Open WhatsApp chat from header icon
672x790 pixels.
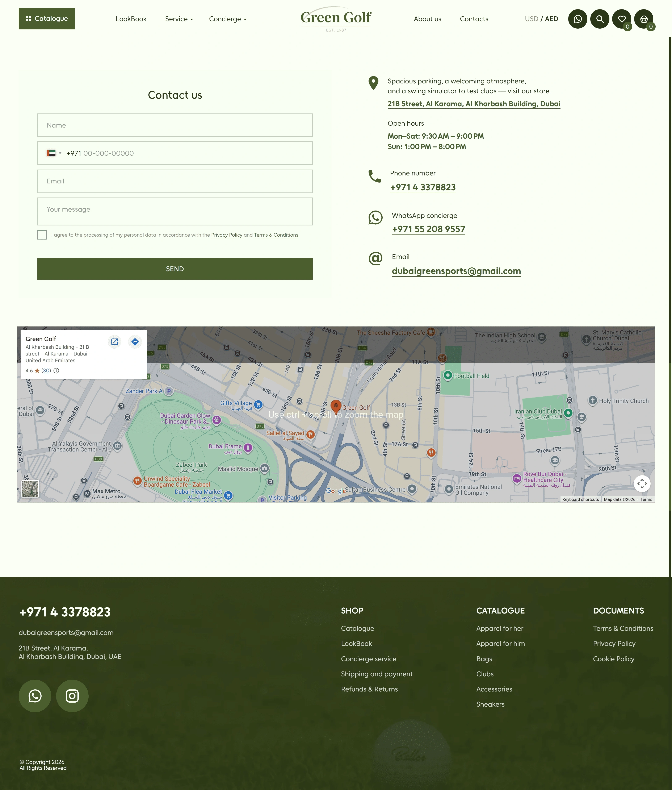point(577,19)
